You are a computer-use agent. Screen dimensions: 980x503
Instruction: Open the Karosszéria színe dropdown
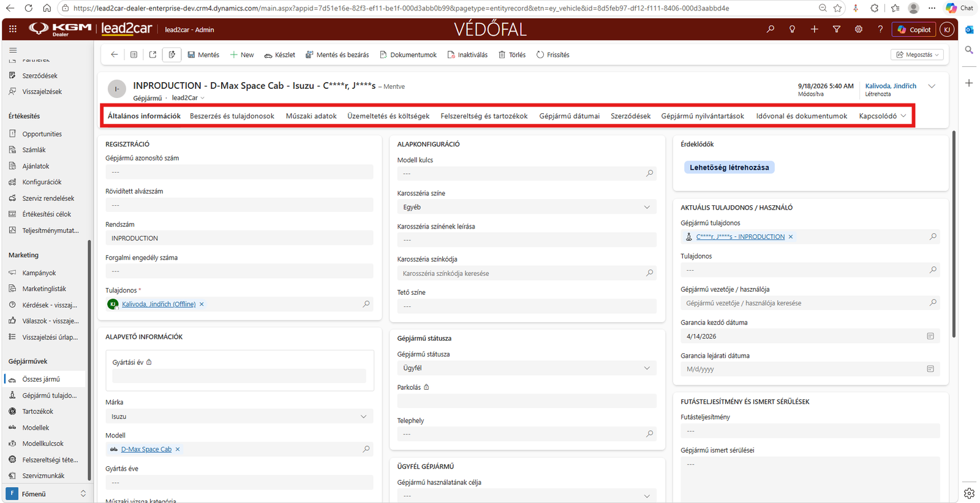(527, 207)
